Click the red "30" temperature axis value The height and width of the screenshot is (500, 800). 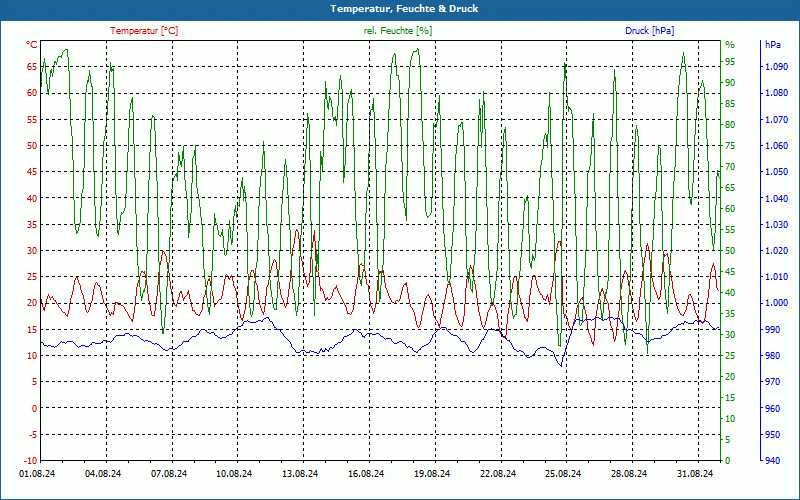pyautogui.click(x=32, y=251)
